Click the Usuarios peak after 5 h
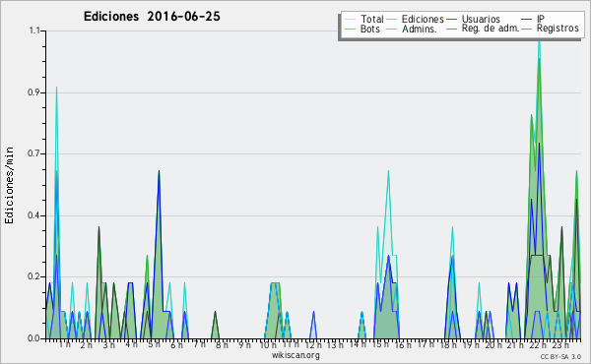The width and height of the screenshot is (591, 364). (x=159, y=171)
